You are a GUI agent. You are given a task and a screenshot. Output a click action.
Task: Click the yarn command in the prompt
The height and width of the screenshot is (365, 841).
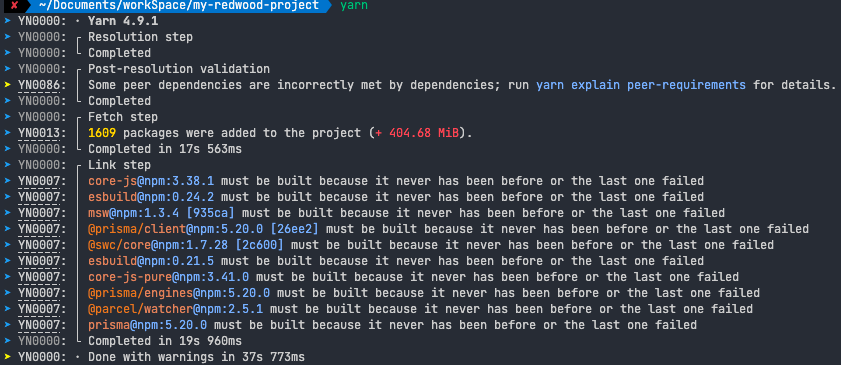click(354, 6)
